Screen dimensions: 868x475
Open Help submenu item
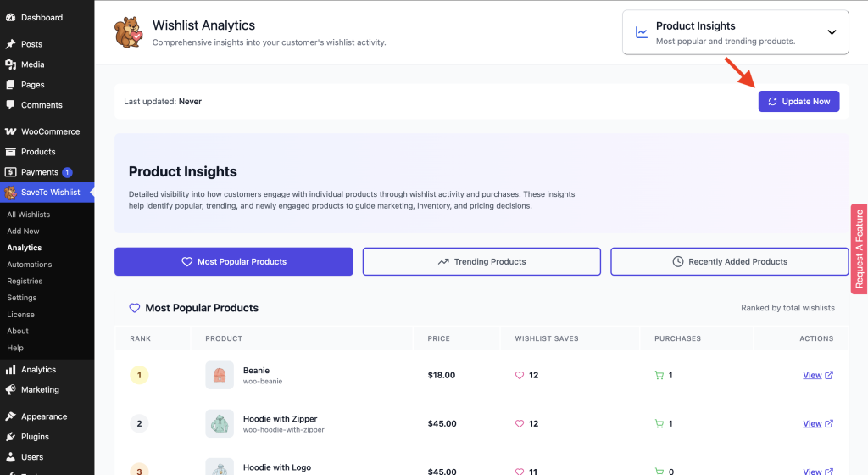click(x=15, y=348)
